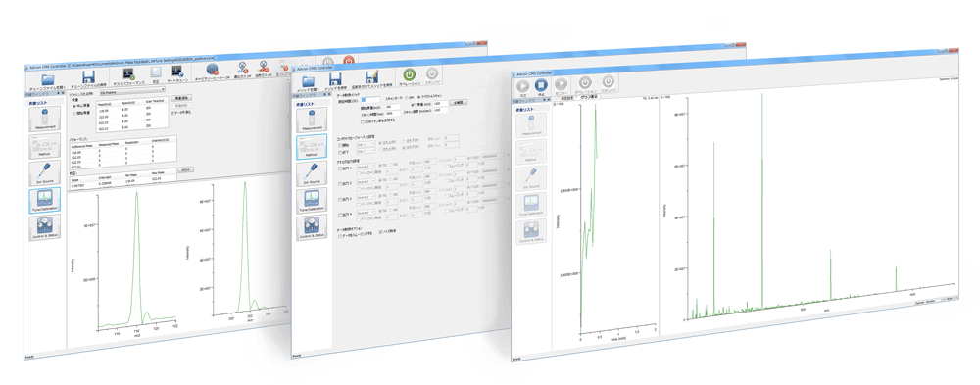The image size is (980, 385).
Task: Click Standby power icon in right window
Action: [x=609, y=81]
